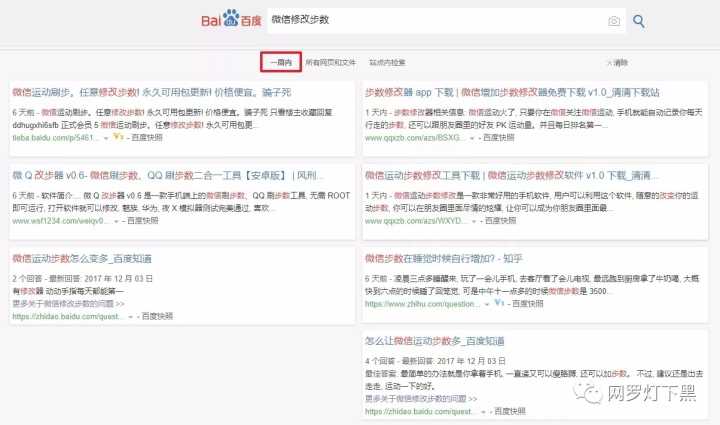Click the www.qqxzb.com/azs/BSXG green URL

pos(415,137)
